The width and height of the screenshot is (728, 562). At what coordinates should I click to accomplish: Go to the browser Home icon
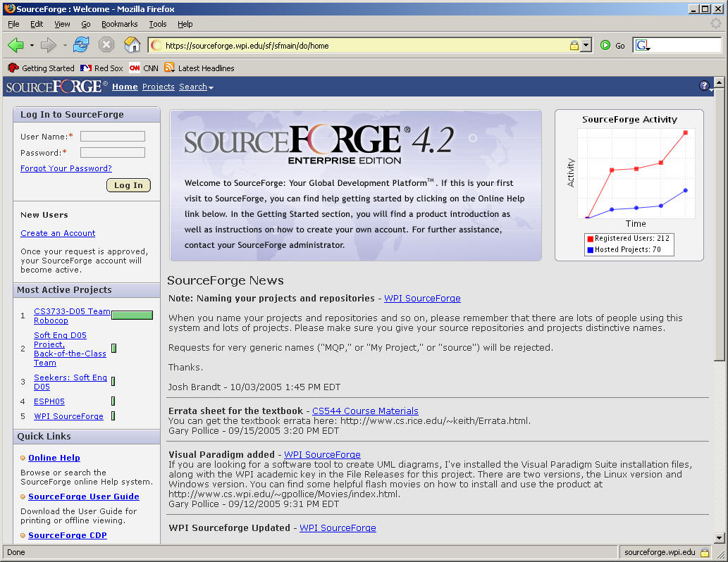coord(132,45)
